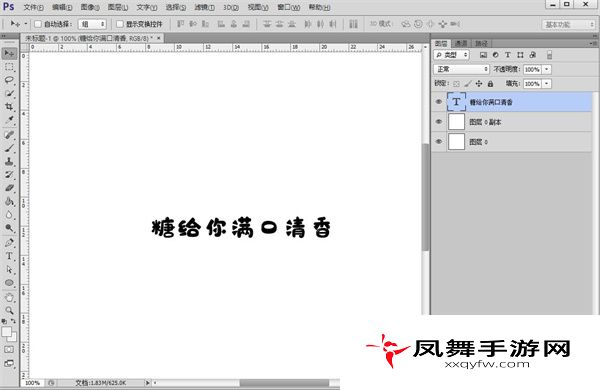
Task: Select the Hand tool
Action: coord(9,297)
